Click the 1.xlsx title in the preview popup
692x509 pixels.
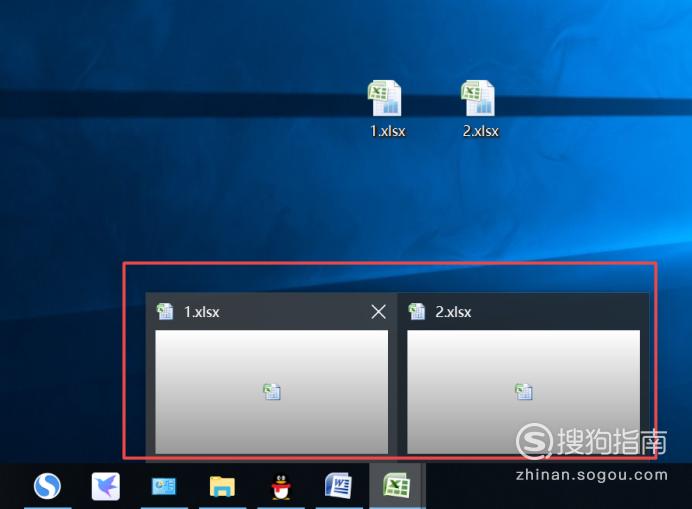coord(202,312)
